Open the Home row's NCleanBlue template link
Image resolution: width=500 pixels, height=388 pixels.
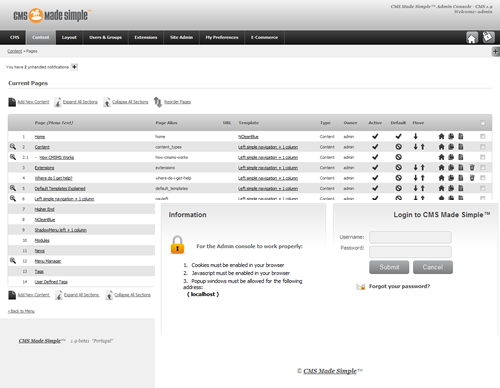tap(248, 137)
